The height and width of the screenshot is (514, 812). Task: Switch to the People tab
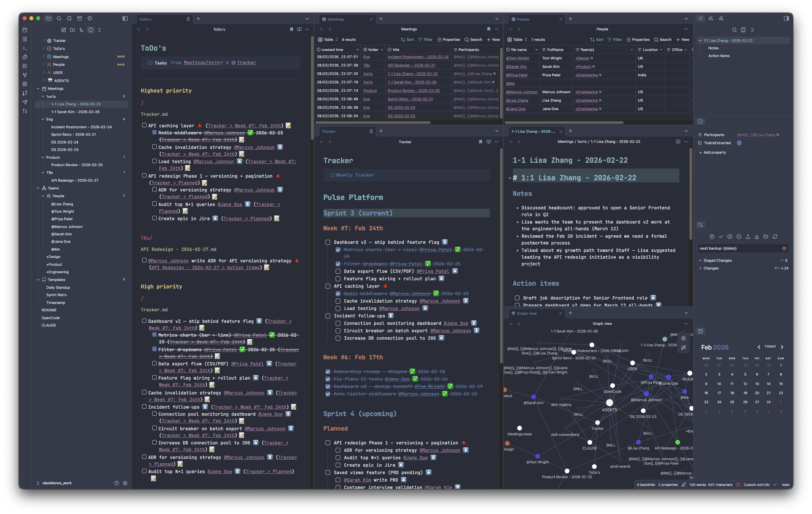point(523,19)
